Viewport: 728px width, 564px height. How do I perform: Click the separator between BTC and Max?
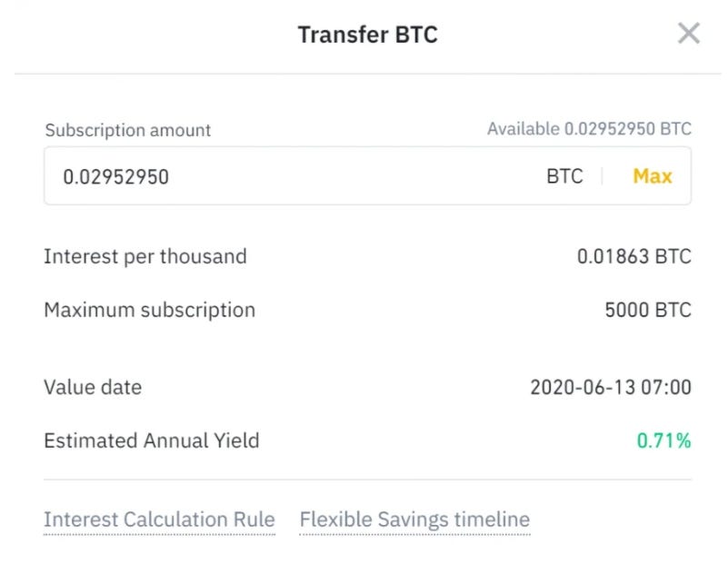(x=603, y=176)
